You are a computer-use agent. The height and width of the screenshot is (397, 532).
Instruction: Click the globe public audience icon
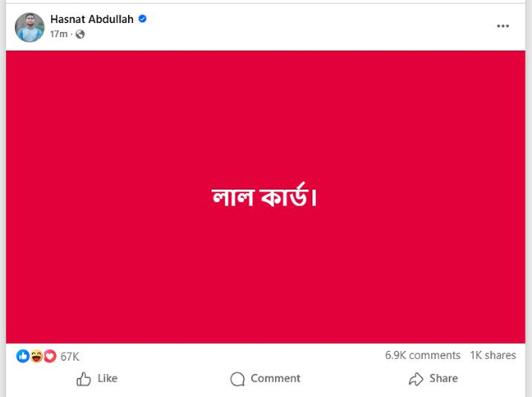(x=80, y=35)
